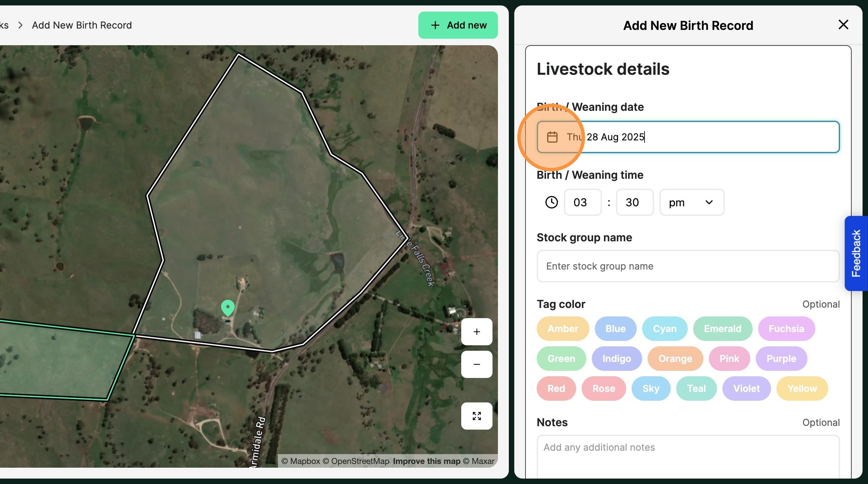
Task: Select the Amber tag color
Action: [x=563, y=329]
